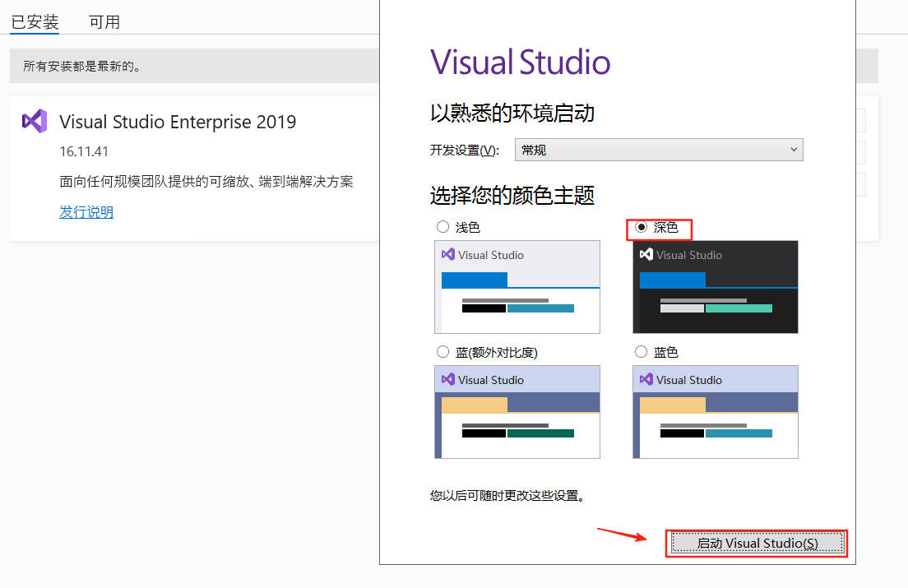Click the 您以后可随时更改这些设置 note

pyautogui.click(x=507, y=496)
